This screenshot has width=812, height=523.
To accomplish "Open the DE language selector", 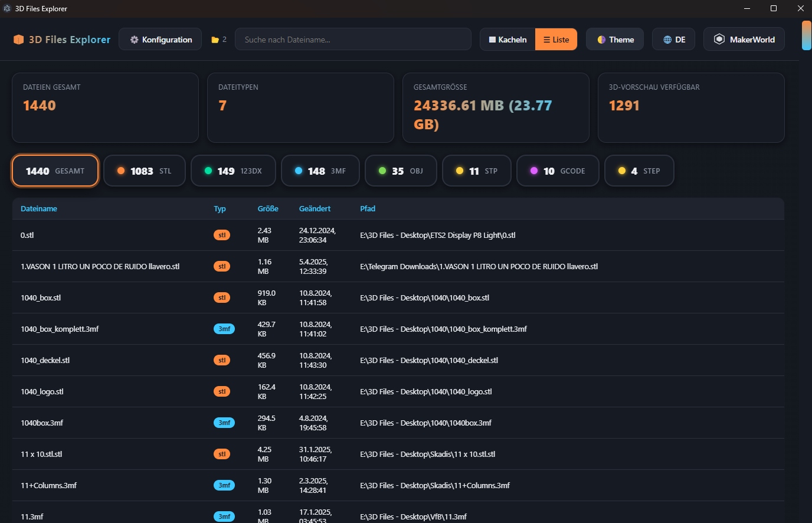I will [x=673, y=40].
